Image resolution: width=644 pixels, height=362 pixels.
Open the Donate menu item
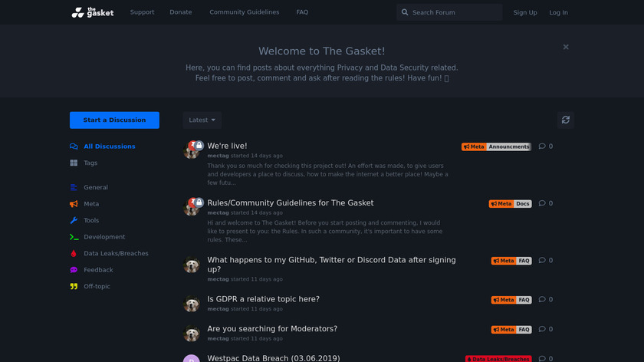point(181,12)
